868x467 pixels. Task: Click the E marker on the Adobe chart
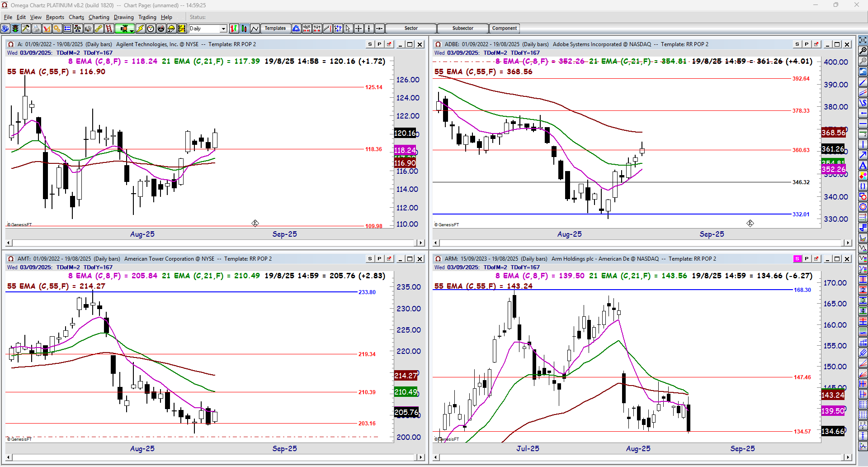pyautogui.click(x=750, y=223)
